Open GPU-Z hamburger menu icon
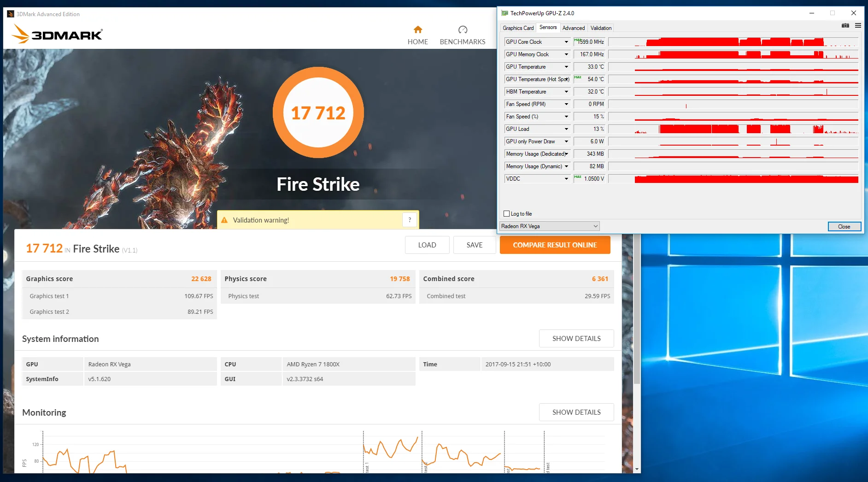Image resolution: width=868 pixels, height=482 pixels. click(x=858, y=25)
